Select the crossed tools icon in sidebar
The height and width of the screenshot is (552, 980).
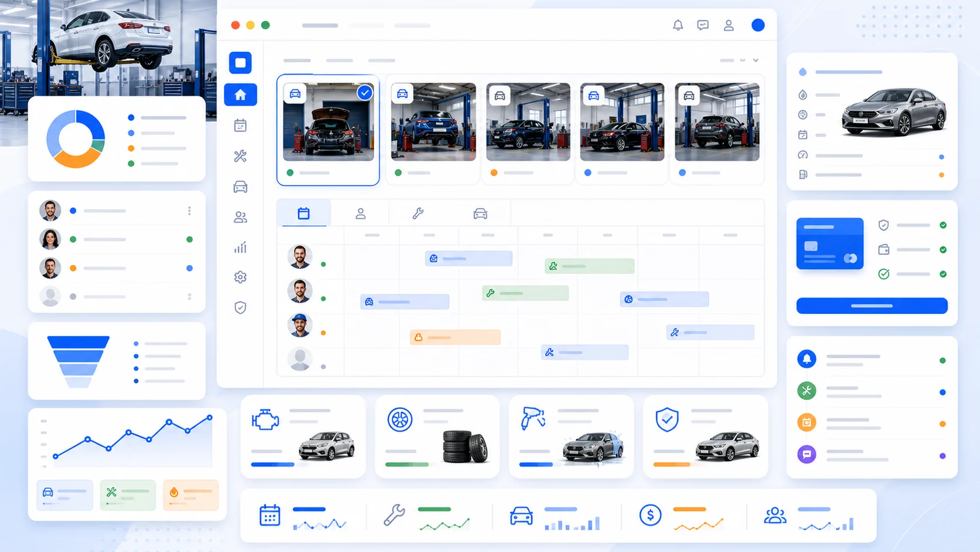coord(240,156)
